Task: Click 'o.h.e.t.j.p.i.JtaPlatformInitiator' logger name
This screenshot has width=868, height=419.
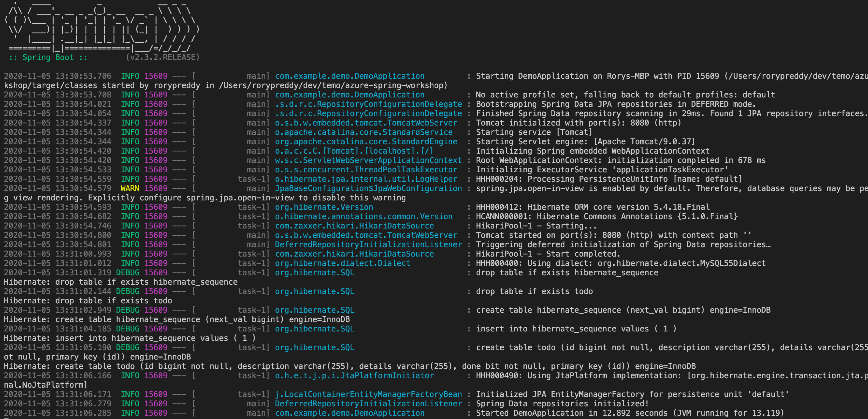Action: 354,376
